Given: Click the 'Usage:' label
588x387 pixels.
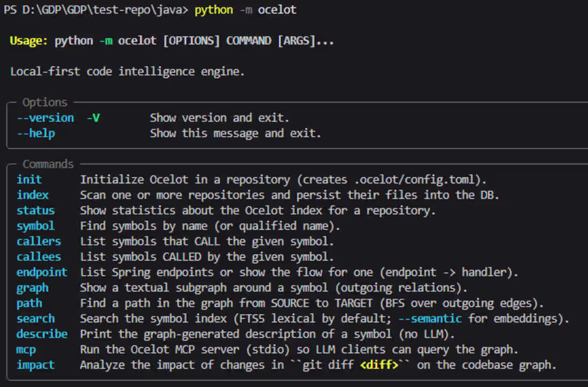Looking at the screenshot, I should tap(29, 41).
